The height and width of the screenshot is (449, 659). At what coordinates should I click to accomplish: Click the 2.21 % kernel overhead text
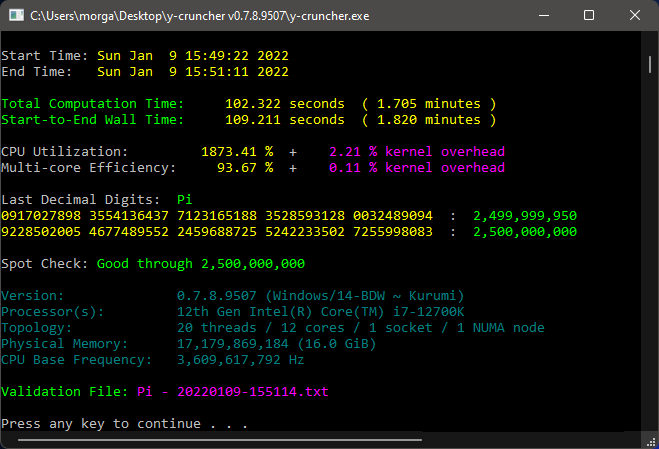click(417, 151)
